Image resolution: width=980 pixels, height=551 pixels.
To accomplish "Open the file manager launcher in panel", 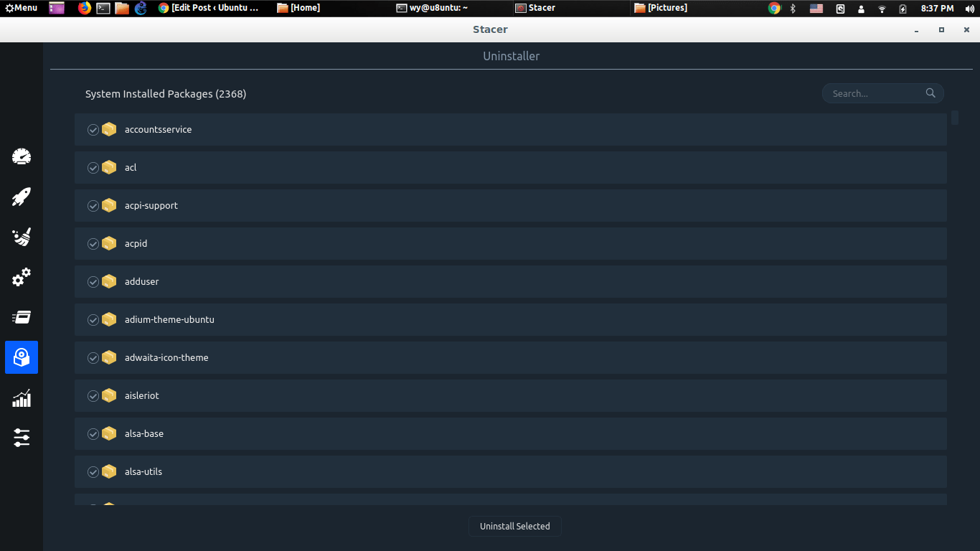I will click(122, 8).
